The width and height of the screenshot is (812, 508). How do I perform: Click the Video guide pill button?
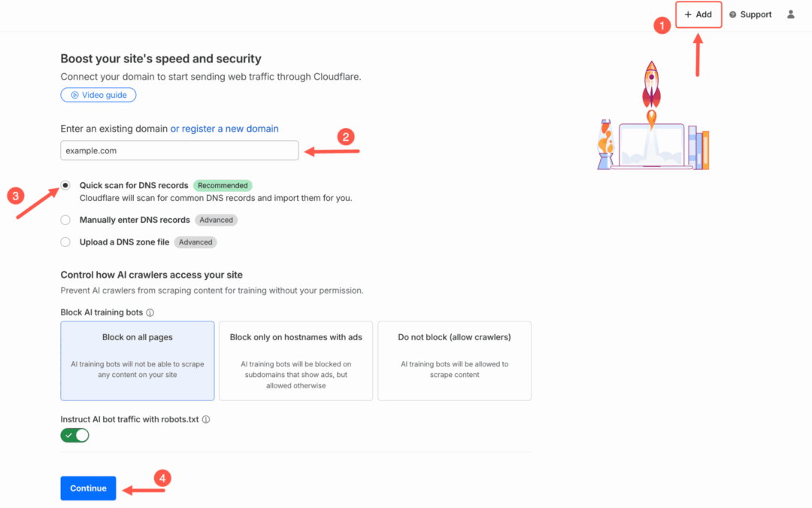pos(98,95)
